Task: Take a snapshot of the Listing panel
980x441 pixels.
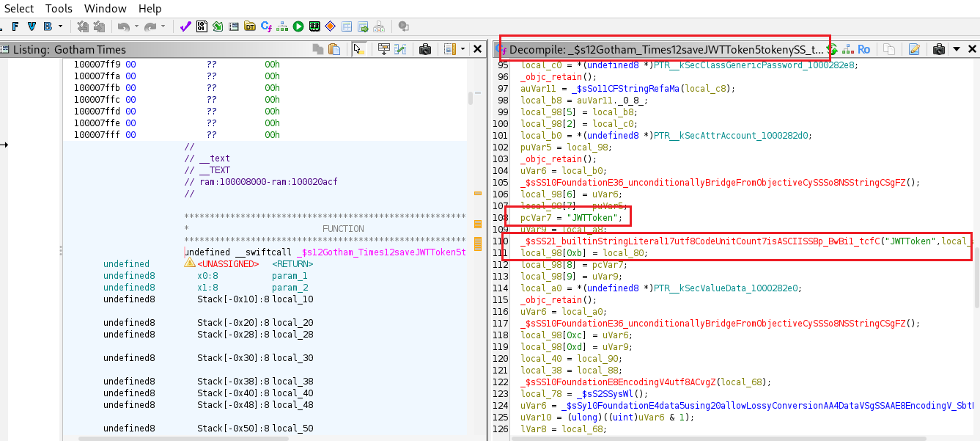Action: tap(424, 49)
